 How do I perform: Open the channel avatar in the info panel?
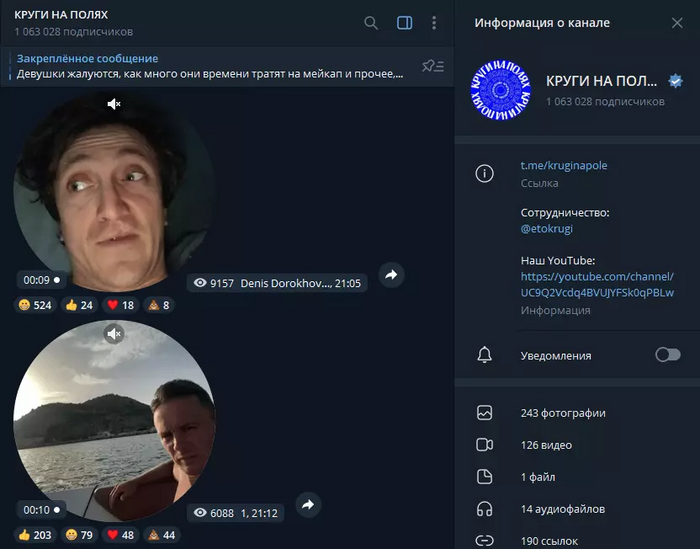[x=500, y=90]
